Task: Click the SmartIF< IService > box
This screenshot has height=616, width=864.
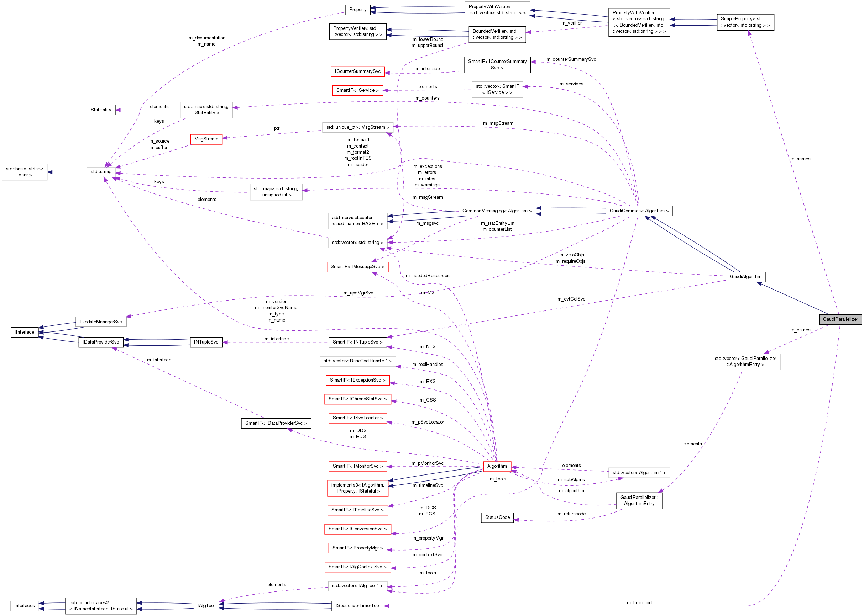Action: point(357,90)
